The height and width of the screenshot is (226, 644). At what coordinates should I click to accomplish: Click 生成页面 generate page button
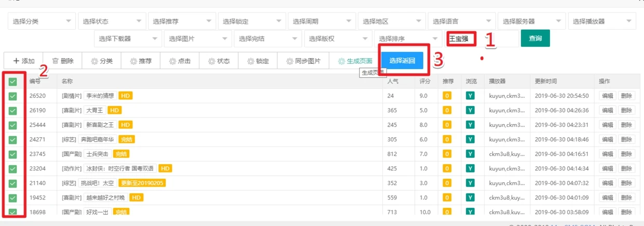point(355,61)
